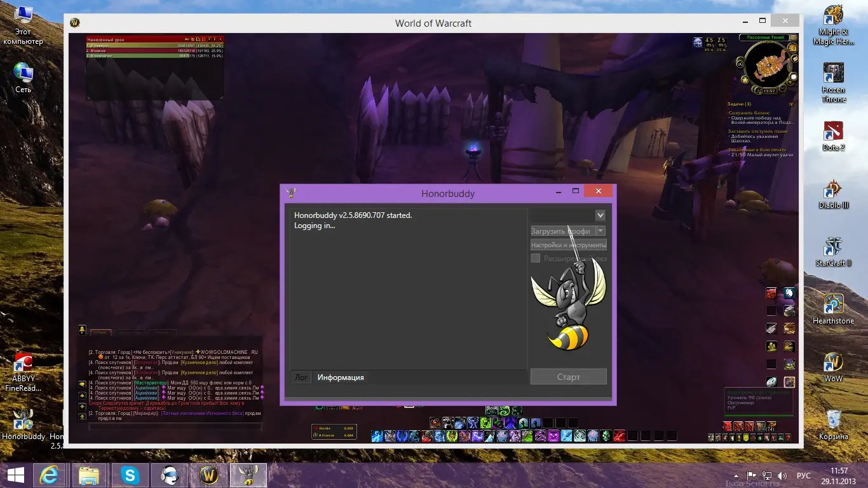
Task: Click the minimap tracking magnifier button
Action: click(x=740, y=64)
